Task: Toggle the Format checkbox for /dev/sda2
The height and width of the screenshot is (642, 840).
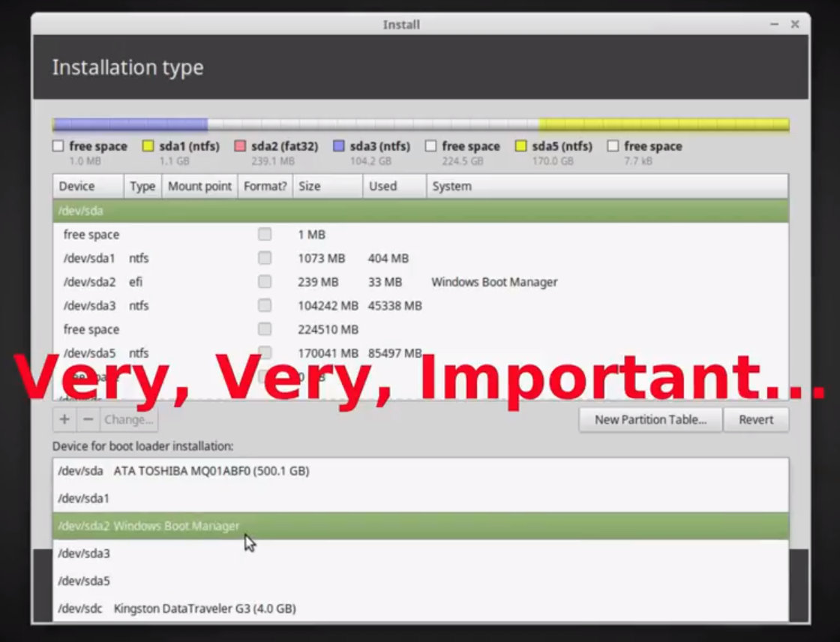Action: 265,282
